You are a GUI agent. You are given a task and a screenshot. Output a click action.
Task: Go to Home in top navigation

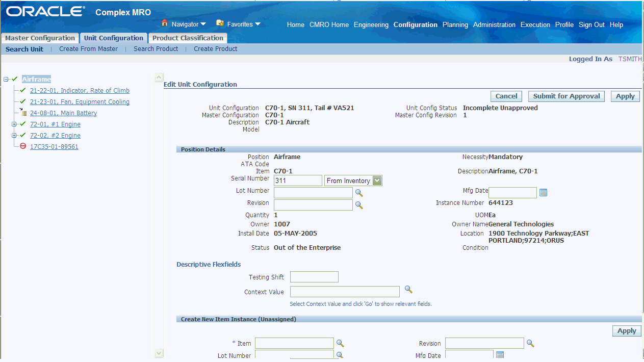pos(296,24)
